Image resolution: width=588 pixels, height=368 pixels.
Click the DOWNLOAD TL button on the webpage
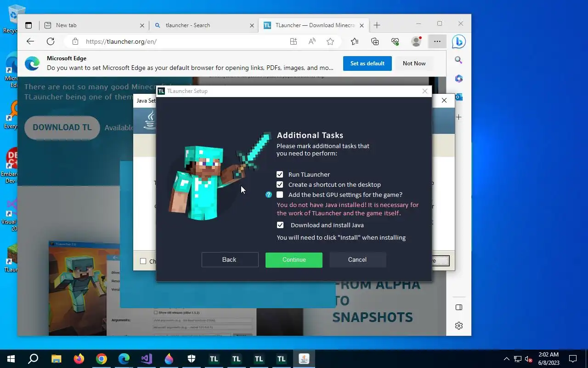coord(62,127)
